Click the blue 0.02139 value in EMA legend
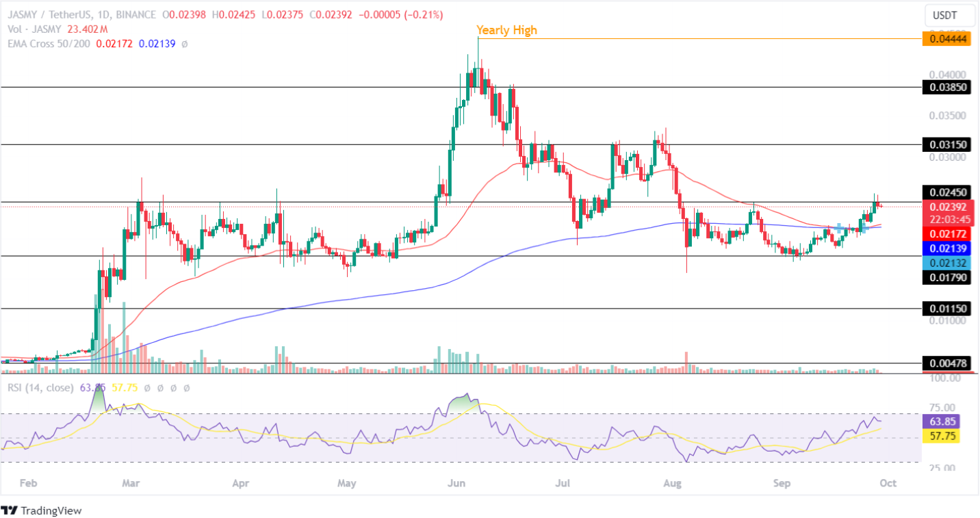Image resolution: width=980 pixels, height=518 pixels. click(x=157, y=44)
